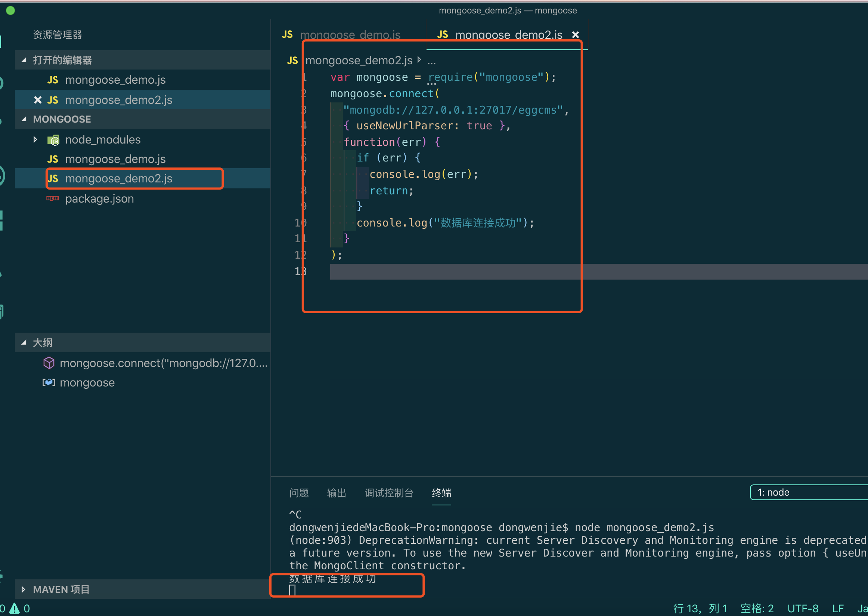Close mongoose_demo2.js in open editors list
Viewport: 868px width, 616px height.
point(37,100)
